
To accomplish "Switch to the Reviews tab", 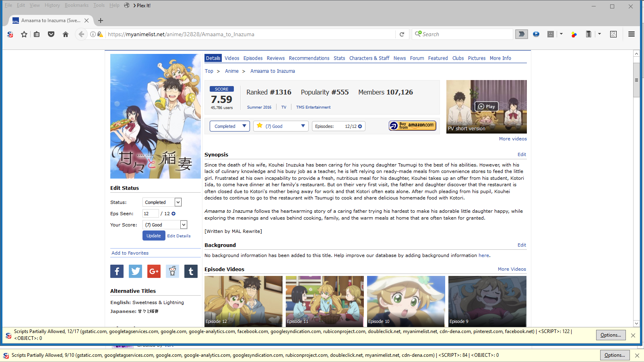I will click(276, 58).
